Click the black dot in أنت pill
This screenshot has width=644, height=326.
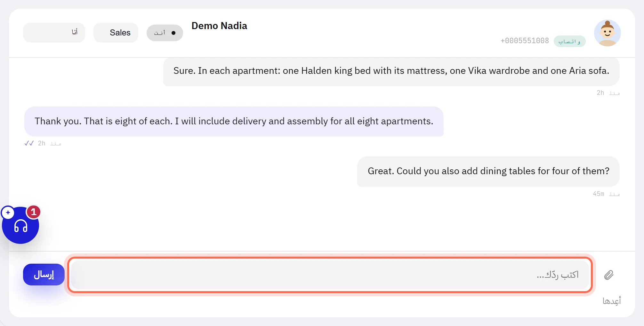point(173,33)
